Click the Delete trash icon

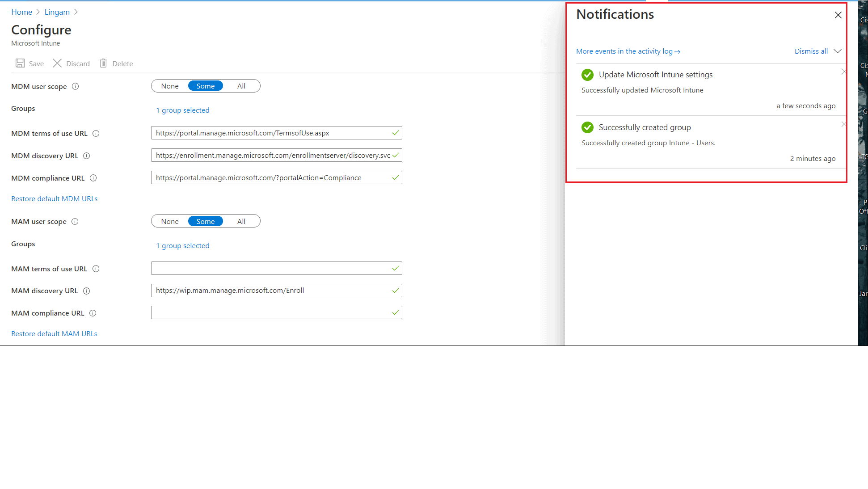click(x=103, y=63)
